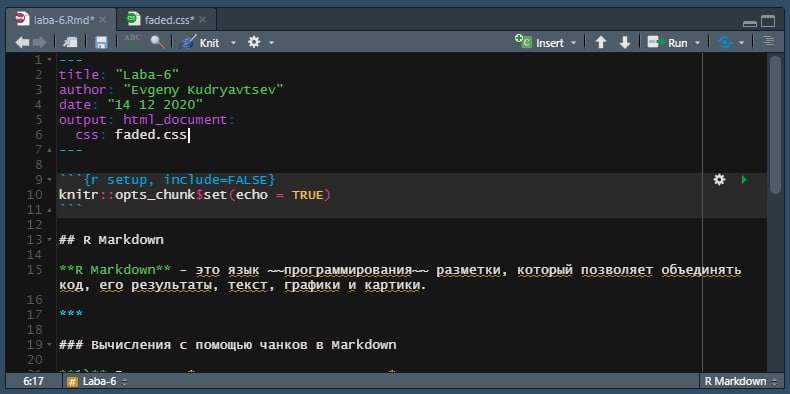Image resolution: width=790 pixels, height=394 pixels.
Task: Click the ## R Markdown heading
Action: 111,239
